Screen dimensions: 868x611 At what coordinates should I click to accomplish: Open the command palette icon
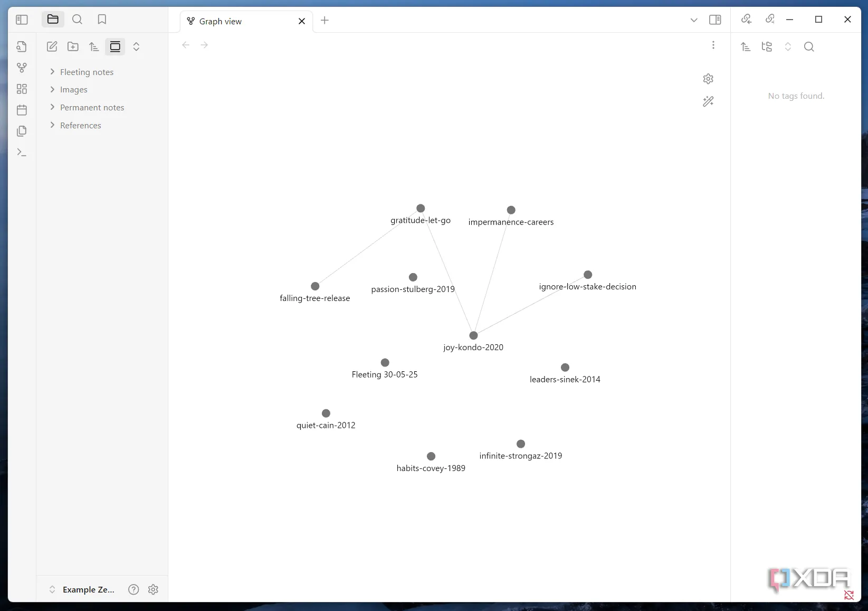pyautogui.click(x=22, y=152)
